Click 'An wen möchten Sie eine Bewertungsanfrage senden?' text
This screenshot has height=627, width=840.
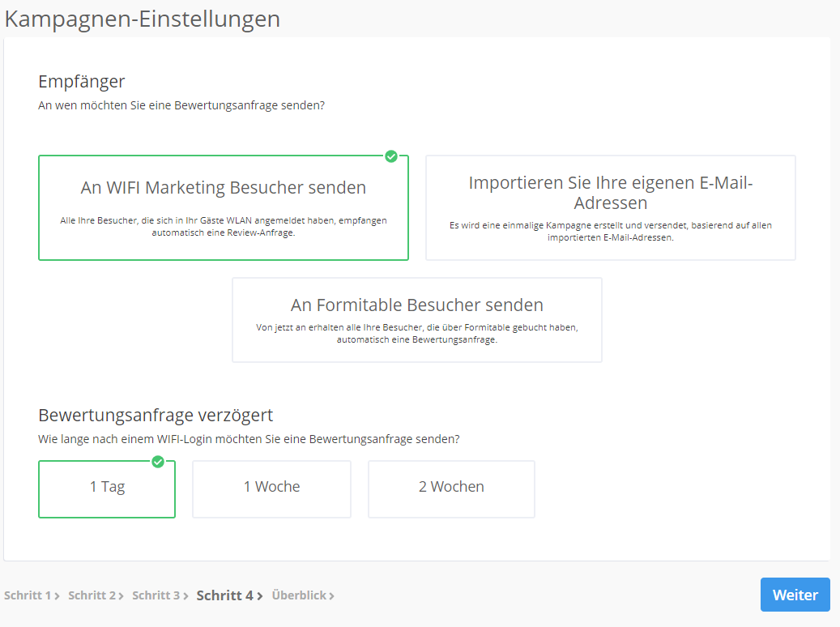click(x=181, y=105)
